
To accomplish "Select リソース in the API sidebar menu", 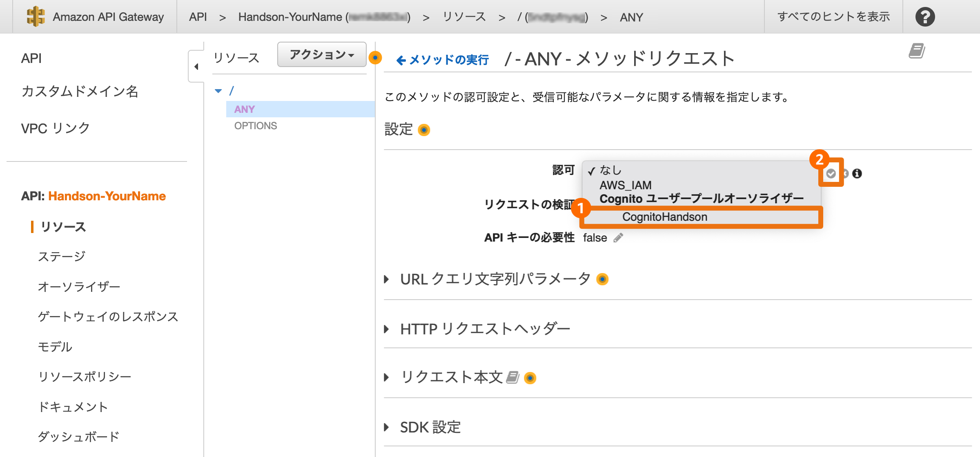I will 63,226.
